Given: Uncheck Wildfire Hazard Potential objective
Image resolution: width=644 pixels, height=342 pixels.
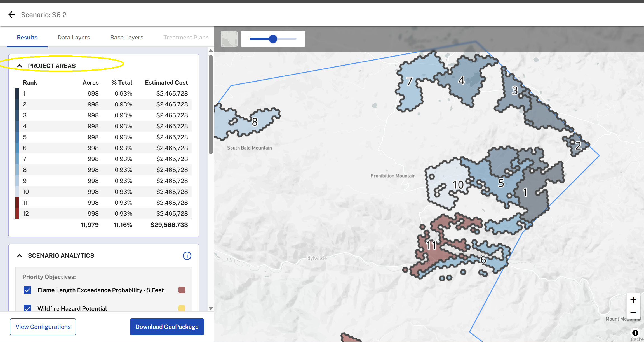Looking at the screenshot, I should [28, 308].
